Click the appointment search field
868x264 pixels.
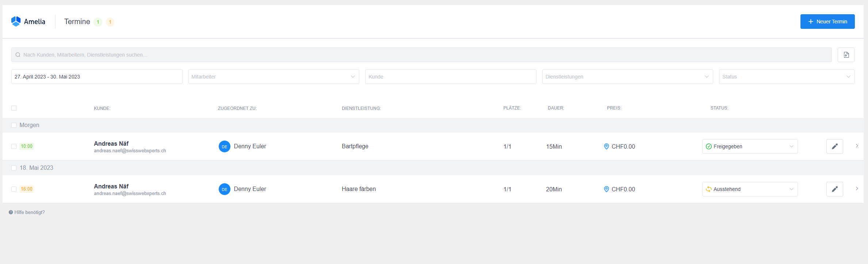click(421, 55)
